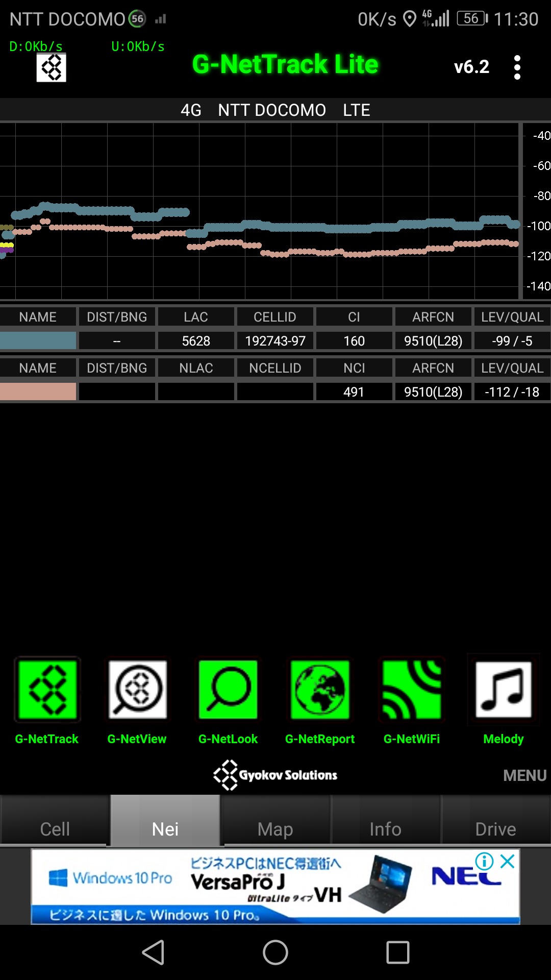Tap the pink neighbor cell color swatch

point(38,391)
